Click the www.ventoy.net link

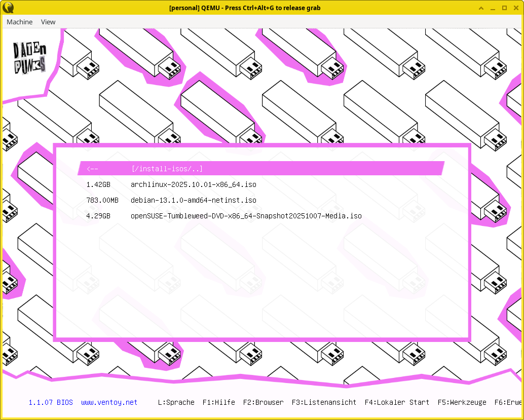point(109,402)
